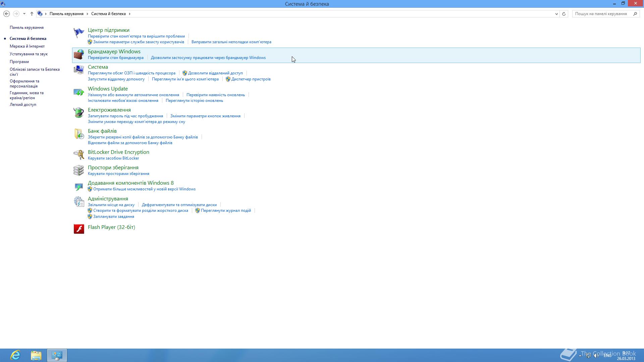
Task: Click Перевірити стан брандмауера link
Action: coord(116,58)
